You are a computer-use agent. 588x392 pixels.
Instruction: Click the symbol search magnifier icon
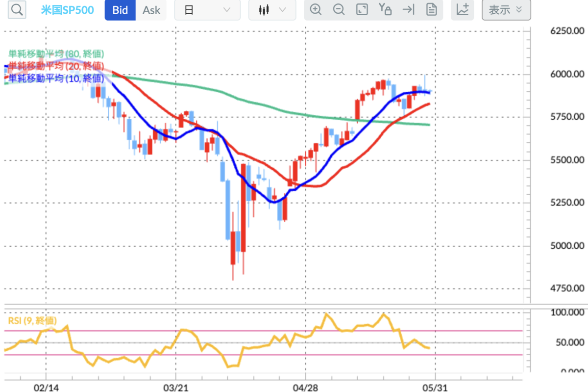(17, 10)
